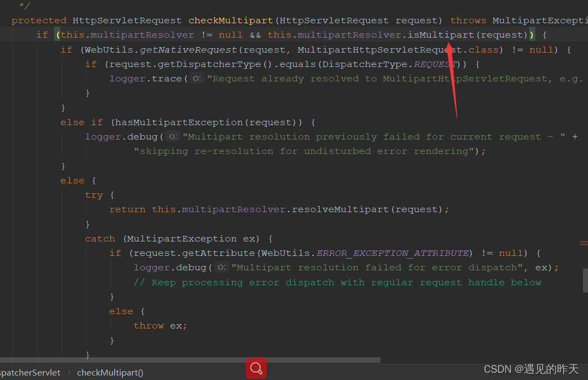Click the 'Keep processing error dispatch' comment
Viewport: 588px width, 380px height.
338,282
